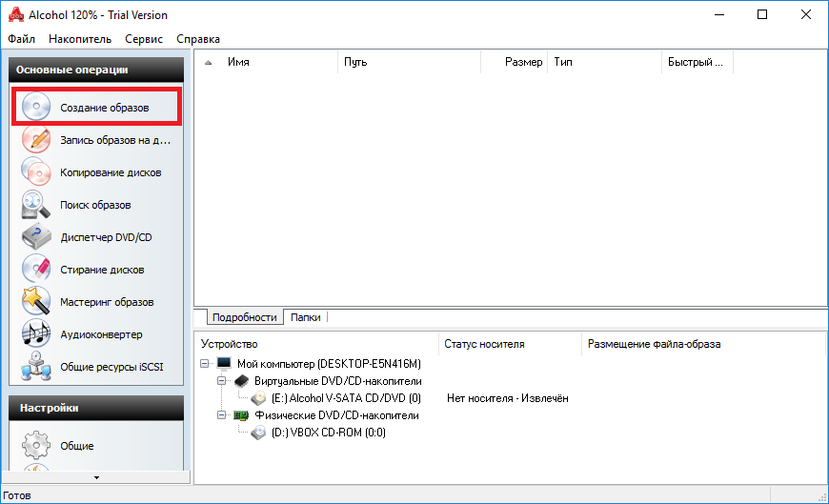Open the Сервис menu

(144, 39)
